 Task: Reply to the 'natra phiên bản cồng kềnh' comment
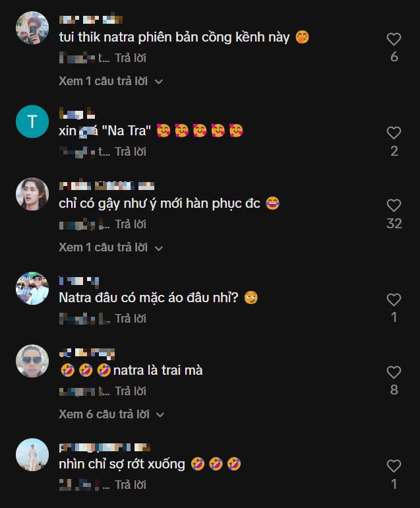131,58
